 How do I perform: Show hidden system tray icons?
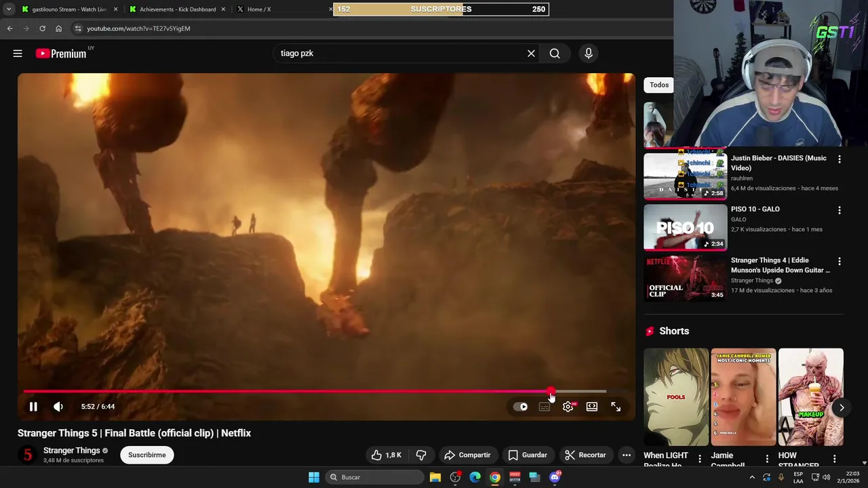tap(752, 477)
